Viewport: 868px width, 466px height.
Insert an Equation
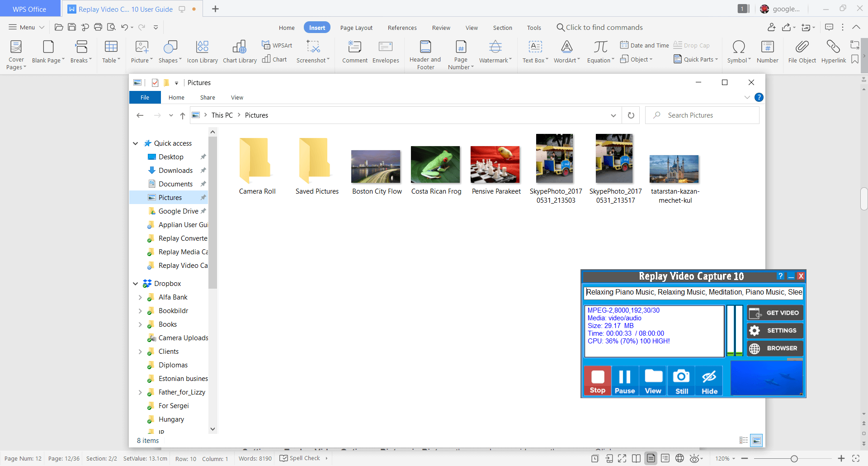(600, 52)
